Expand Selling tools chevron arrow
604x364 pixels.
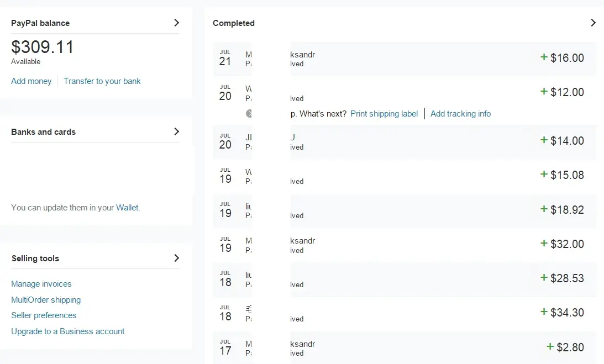pyautogui.click(x=176, y=258)
